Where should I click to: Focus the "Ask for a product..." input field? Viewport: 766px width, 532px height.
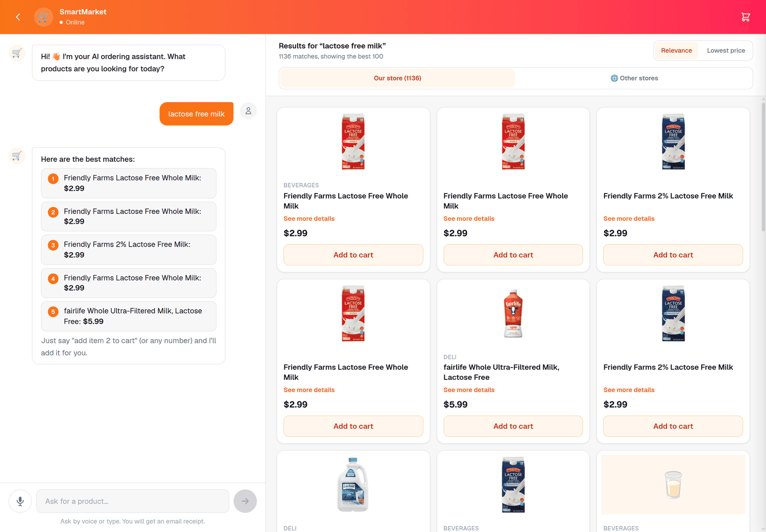coord(133,501)
